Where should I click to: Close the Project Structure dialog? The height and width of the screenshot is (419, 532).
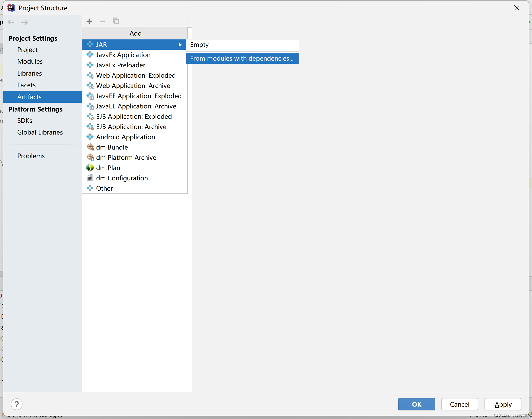point(517,8)
